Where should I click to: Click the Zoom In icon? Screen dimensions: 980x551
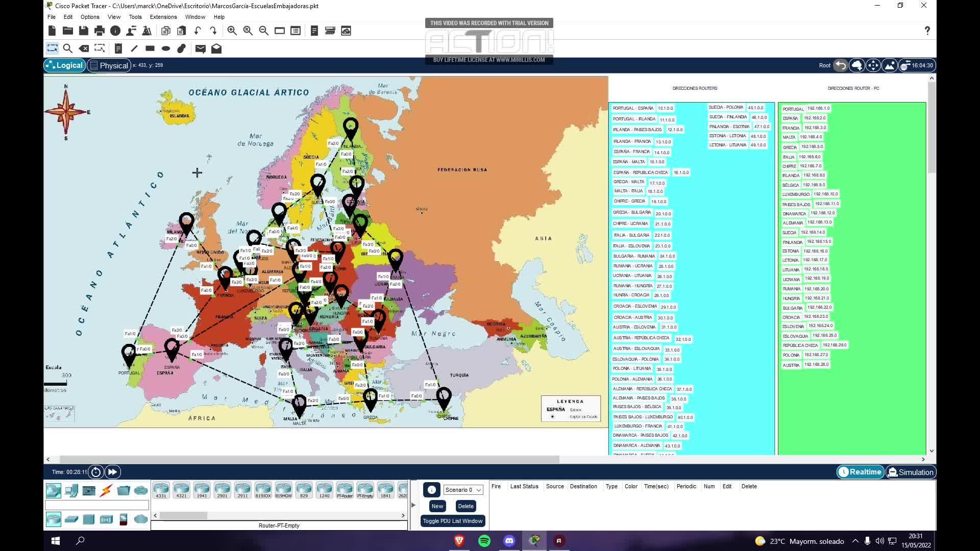click(x=232, y=31)
